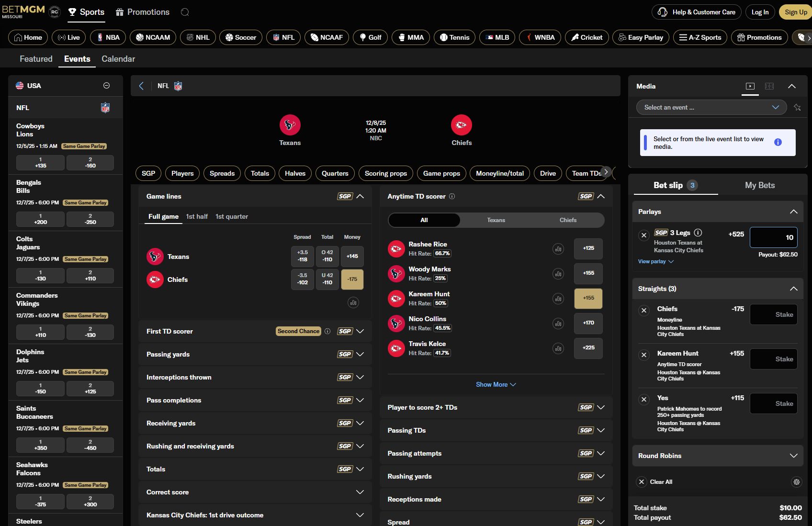Open bet slip settings gear icon

coord(797,482)
